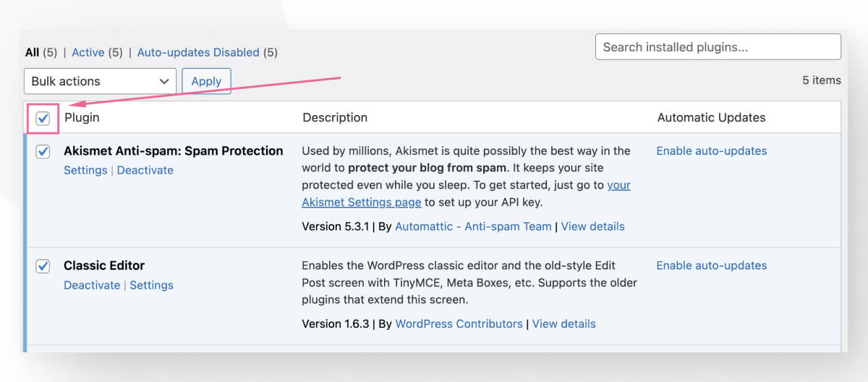Image resolution: width=868 pixels, height=382 pixels.
Task: Deactivate the Classic Editor plugin
Action: coord(92,285)
